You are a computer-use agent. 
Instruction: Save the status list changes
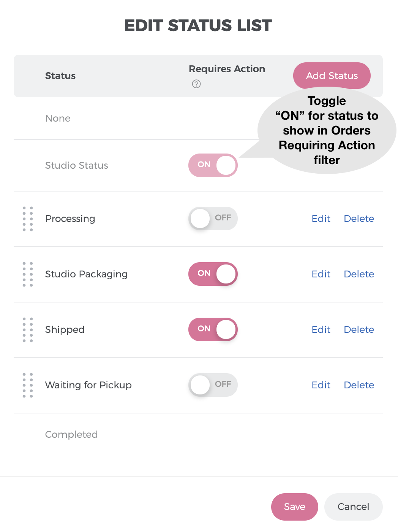pyautogui.click(x=295, y=507)
